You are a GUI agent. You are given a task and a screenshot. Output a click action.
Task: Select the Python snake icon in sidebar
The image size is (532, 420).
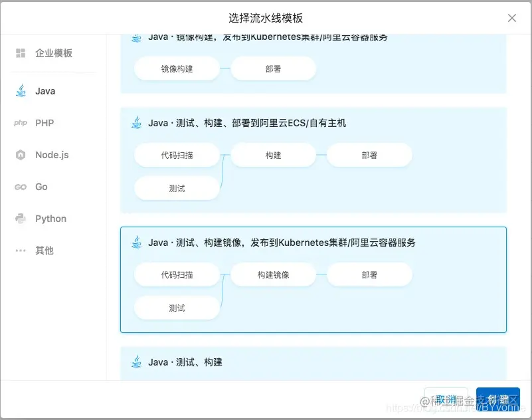(x=19, y=219)
